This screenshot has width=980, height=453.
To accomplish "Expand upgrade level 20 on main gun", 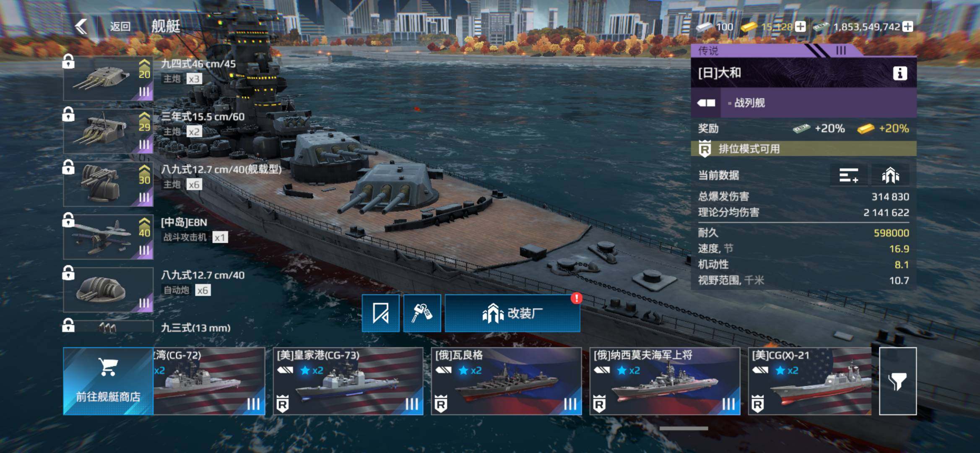I will coord(144,69).
